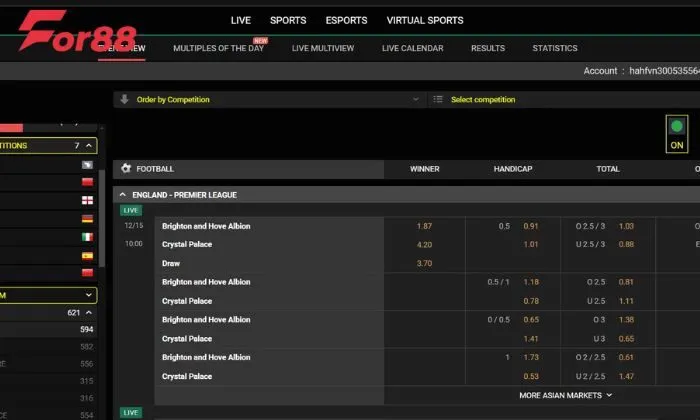This screenshot has width=700, height=420.
Task: Select the Spain flag in sidebar
Action: (87, 255)
